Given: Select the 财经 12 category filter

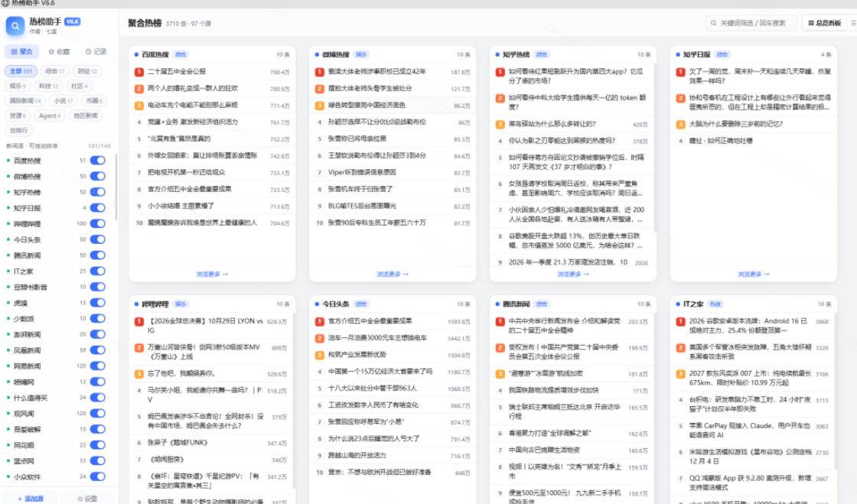Looking at the screenshot, I should pyautogui.click(x=87, y=71).
